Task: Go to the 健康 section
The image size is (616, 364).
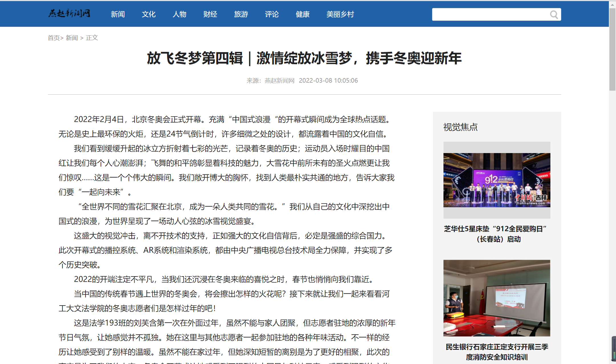Action: click(303, 14)
